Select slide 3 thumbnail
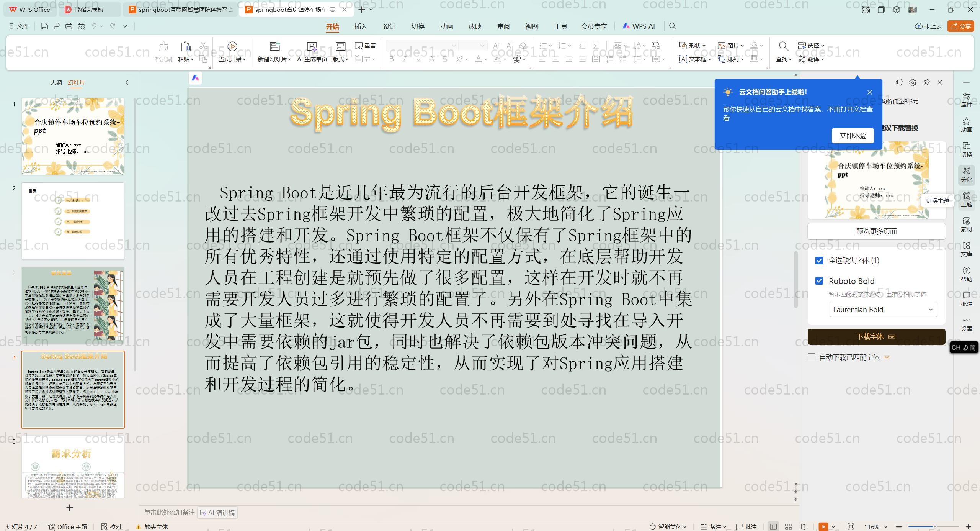The height and width of the screenshot is (531, 980). coord(73,305)
